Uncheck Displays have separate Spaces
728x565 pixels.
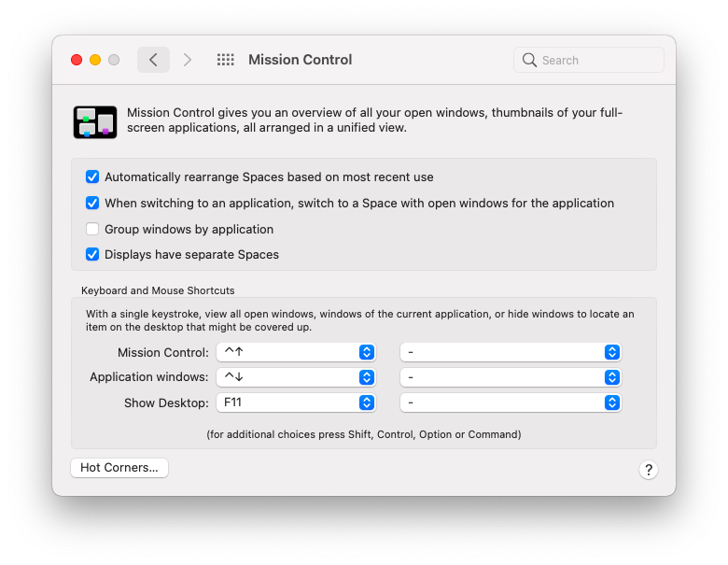[x=92, y=255]
